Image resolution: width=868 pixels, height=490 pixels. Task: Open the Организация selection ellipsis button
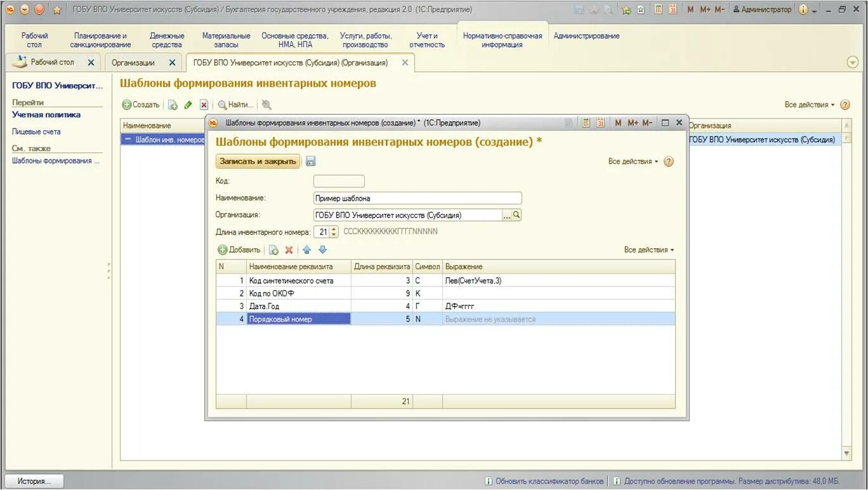pyautogui.click(x=506, y=215)
